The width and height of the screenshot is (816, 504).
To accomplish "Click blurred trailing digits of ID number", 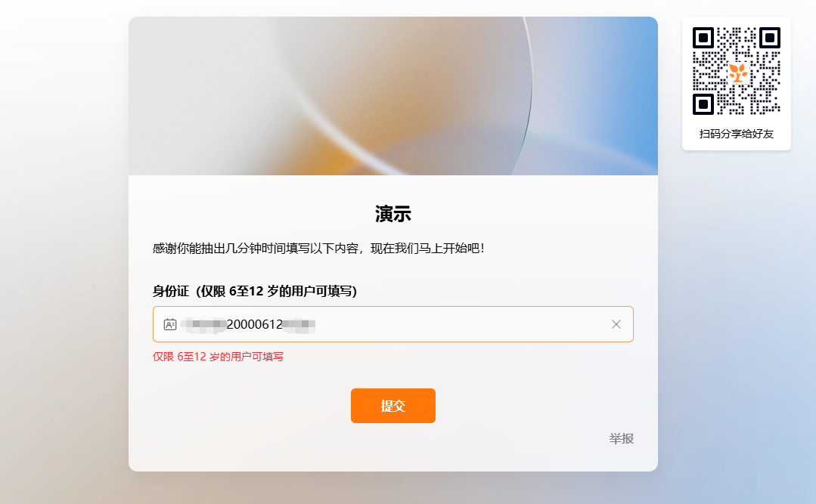I will 299,325.
